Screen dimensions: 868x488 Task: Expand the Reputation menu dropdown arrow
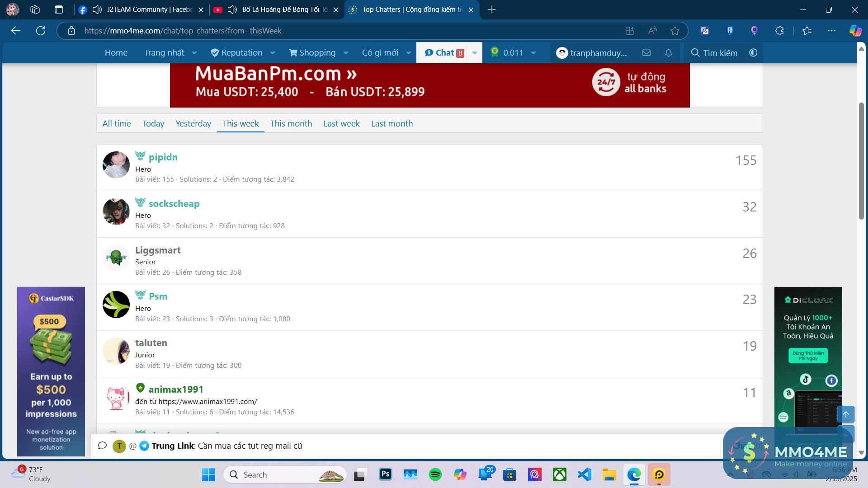(x=273, y=53)
